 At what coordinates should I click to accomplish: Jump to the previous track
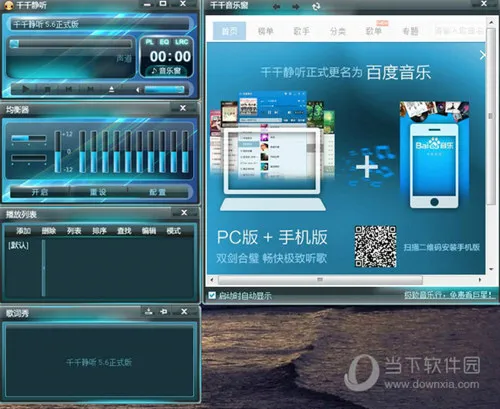[x=69, y=89]
